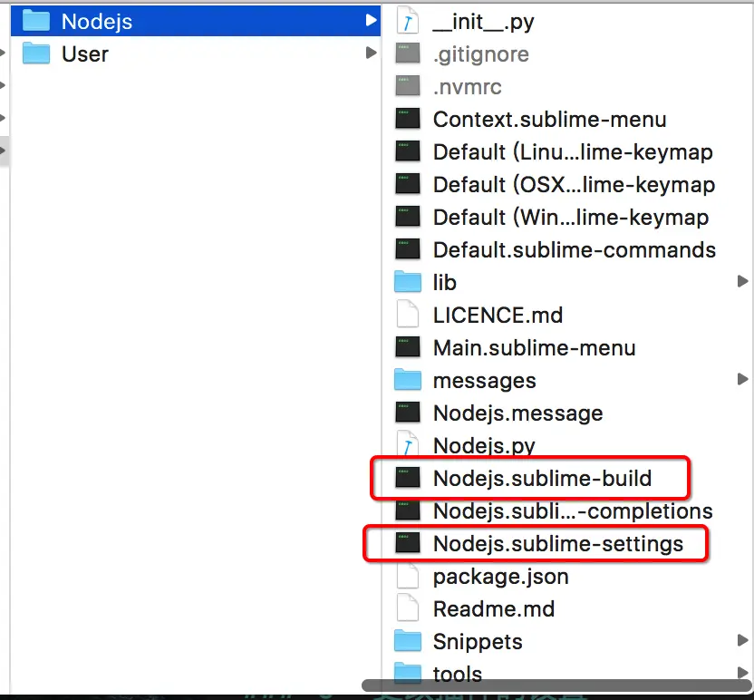Viewport: 754px width, 700px height.
Task: Select the .gitignore file name
Action: click(481, 54)
